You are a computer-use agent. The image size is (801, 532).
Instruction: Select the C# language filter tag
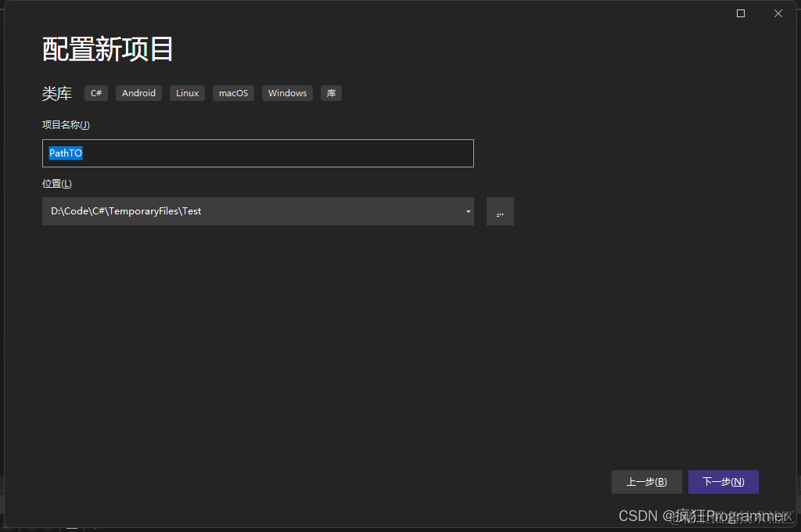(95, 92)
